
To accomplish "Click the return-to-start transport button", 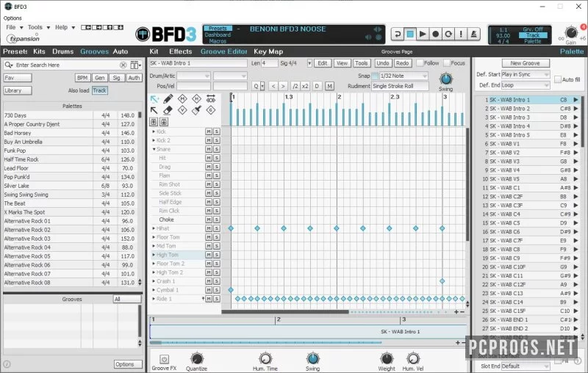I will tap(398, 34).
